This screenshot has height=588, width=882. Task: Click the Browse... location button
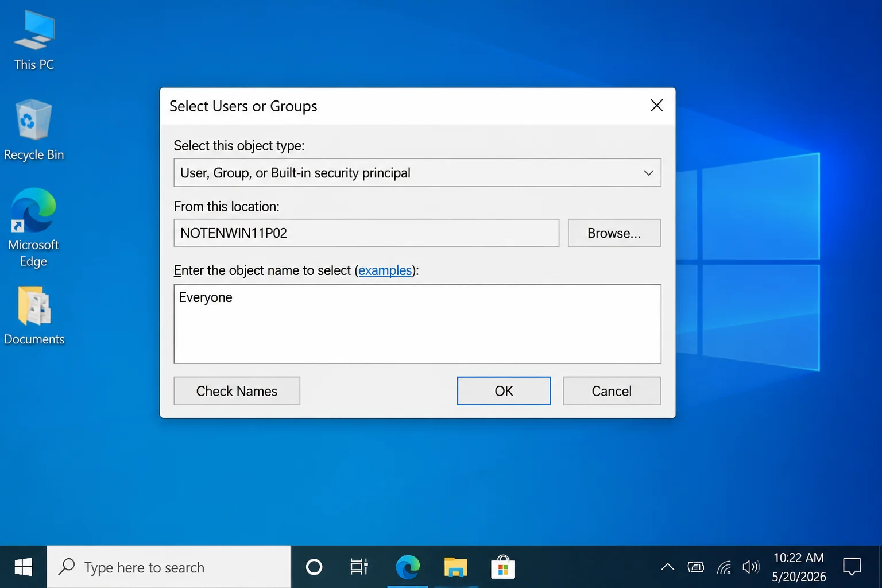614,233
